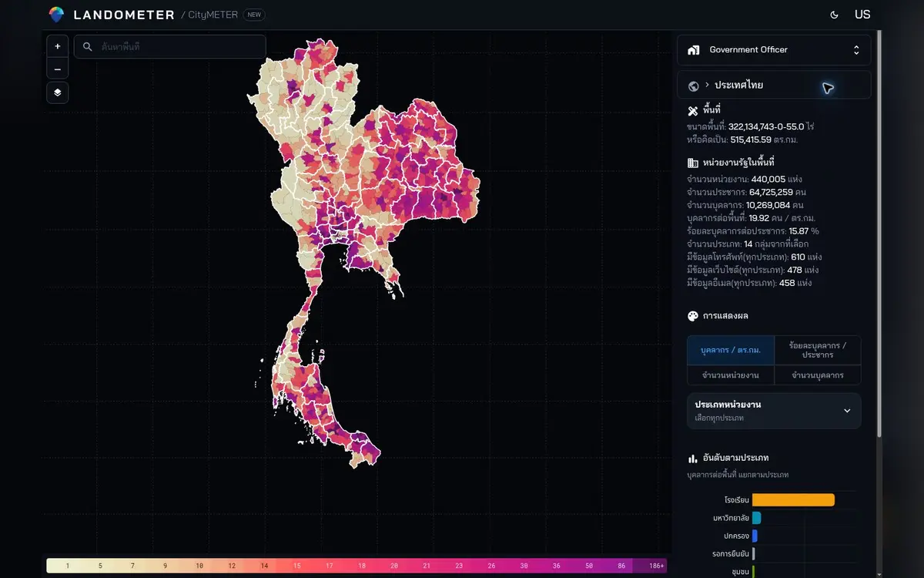Select the ร้อยละบุคลากร / ประชากร display mode
The width and height of the screenshot is (924, 578).
pyautogui.click(x=818, y=351)
